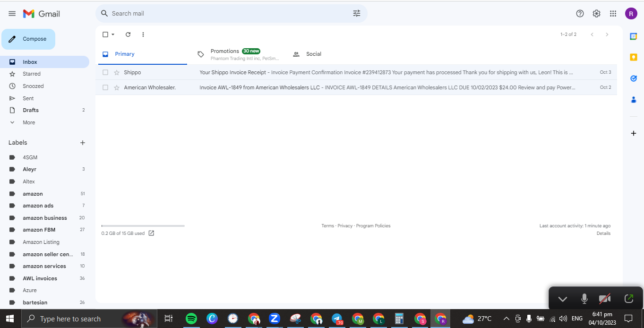Open the main menu hamburger icon
Viewport: 644px width, 328px height.
click(12, 14)
